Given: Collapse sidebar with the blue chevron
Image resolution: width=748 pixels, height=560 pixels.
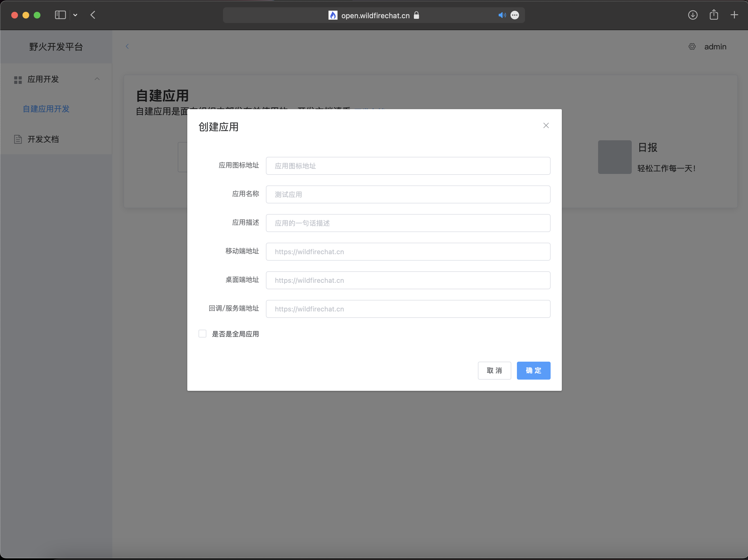Looking at the screenshot, I should coord(127,46).
